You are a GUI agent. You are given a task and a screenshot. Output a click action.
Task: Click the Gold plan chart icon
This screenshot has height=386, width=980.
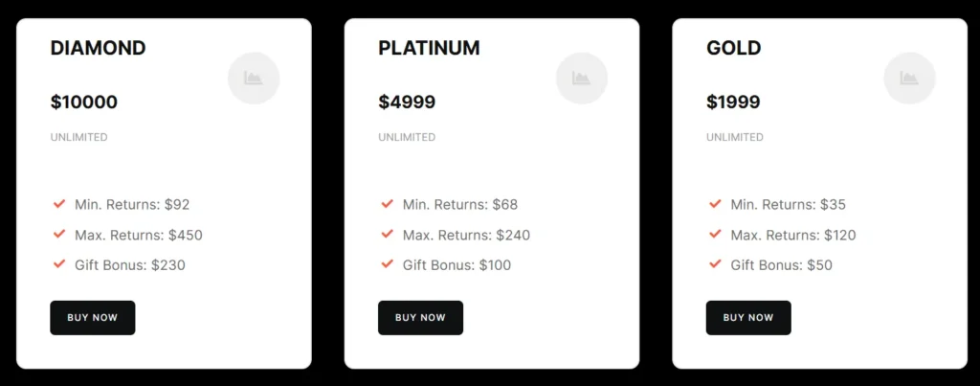[909, 79]
